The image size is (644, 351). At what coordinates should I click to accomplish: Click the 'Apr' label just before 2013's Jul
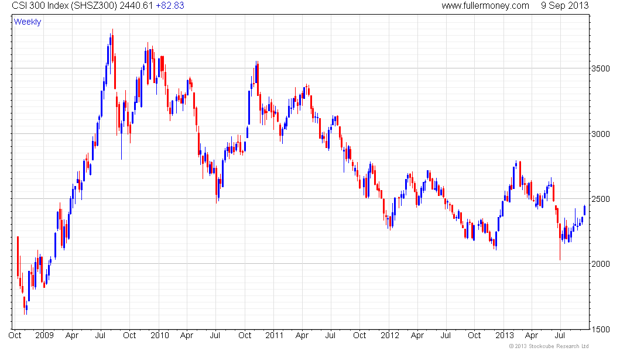click(x=532, y=335)
